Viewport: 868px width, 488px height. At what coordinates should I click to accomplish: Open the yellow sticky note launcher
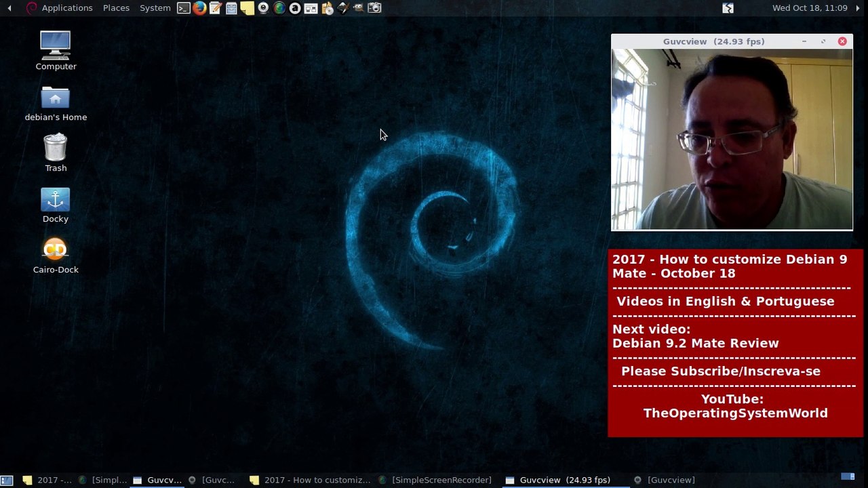click(247, 8)
